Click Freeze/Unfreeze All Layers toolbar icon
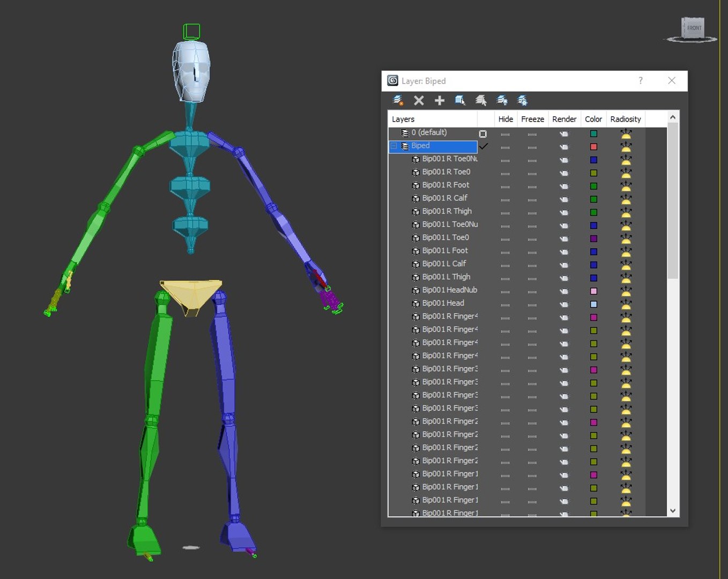 click(522, 100)
